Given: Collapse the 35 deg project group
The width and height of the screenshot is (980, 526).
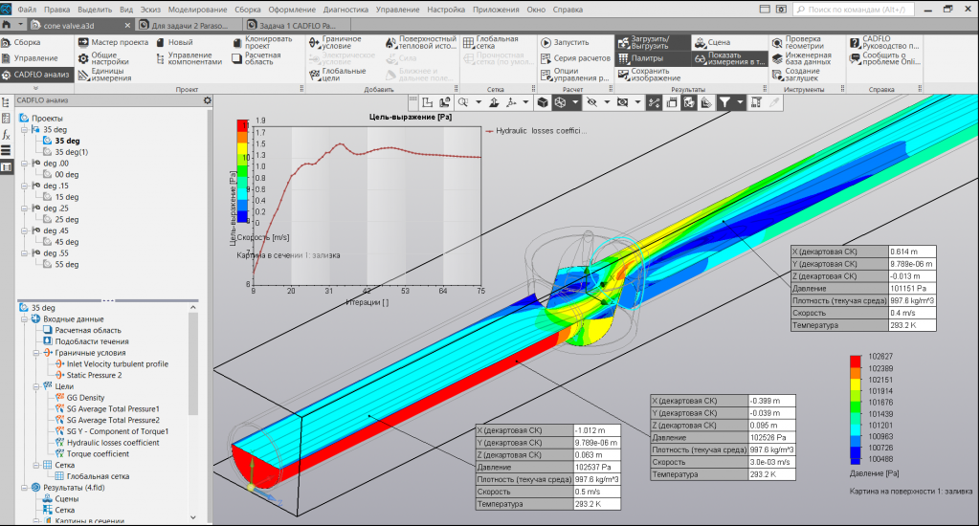Looking at the screenshot, I should pyautogui.click(x=24, y=129).
